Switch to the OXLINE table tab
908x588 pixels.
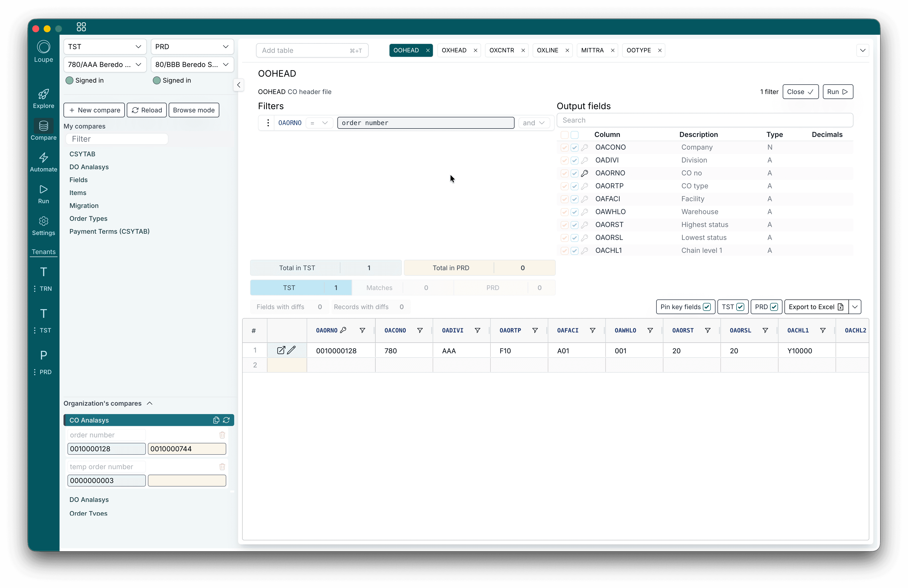(x=548, y=50)
